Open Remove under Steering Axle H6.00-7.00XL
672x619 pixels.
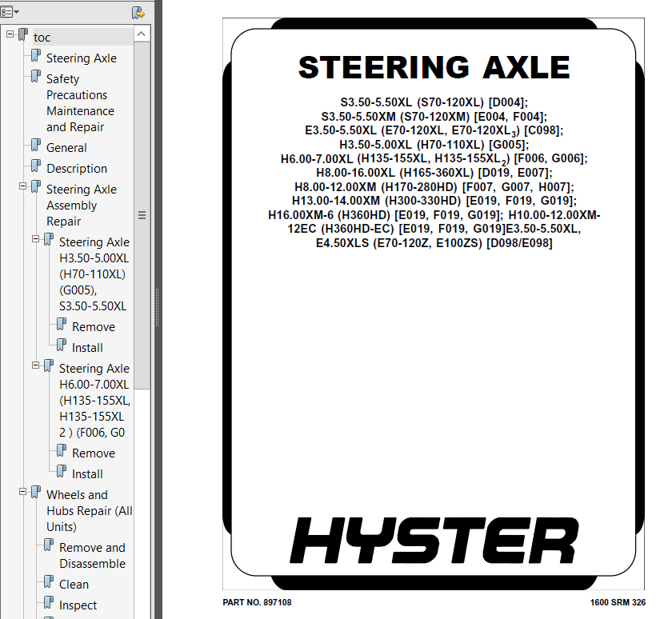click(x=94, y=453)
